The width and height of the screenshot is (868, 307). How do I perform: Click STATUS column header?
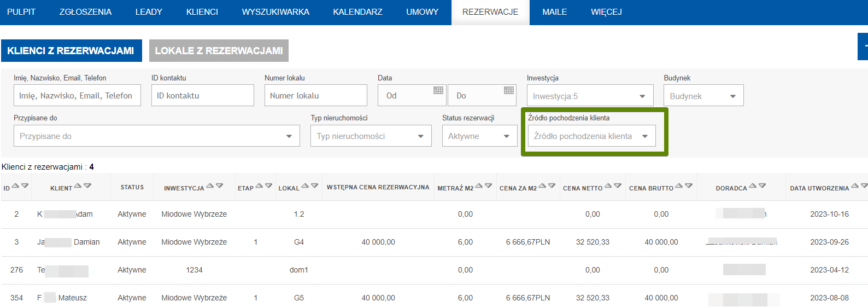tap(132, 187)
